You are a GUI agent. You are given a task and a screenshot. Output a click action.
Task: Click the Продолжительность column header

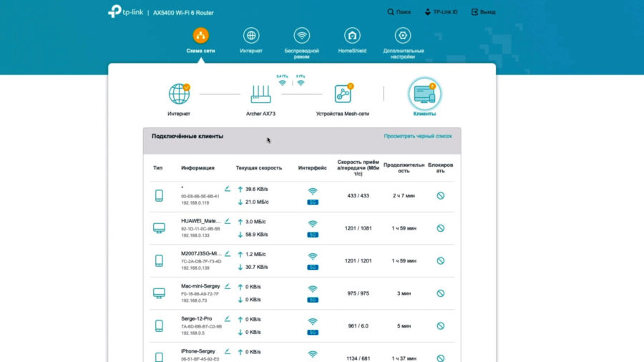404,168
